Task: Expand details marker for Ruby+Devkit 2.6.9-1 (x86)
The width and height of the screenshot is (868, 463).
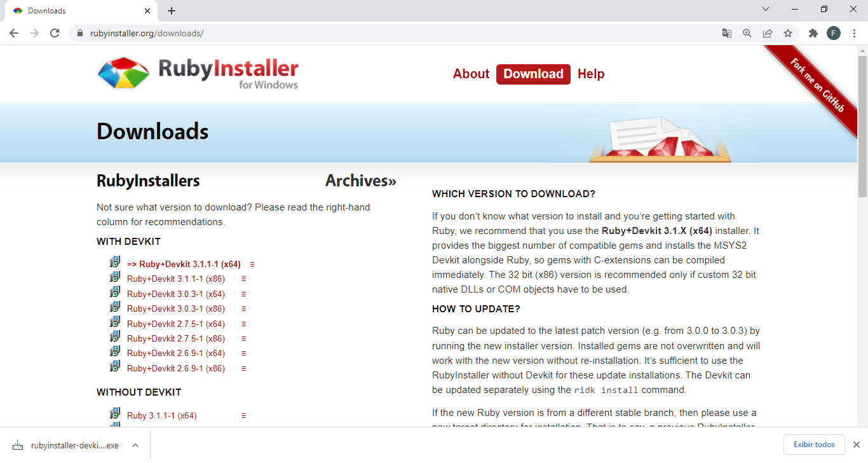Action: (x=243, y=369)
